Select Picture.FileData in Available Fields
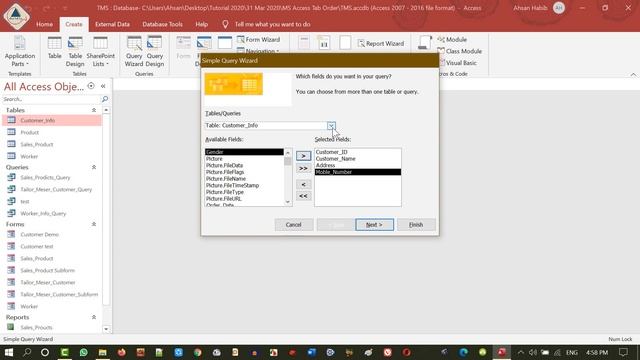 pyautogui.click(x=244, y=165)
